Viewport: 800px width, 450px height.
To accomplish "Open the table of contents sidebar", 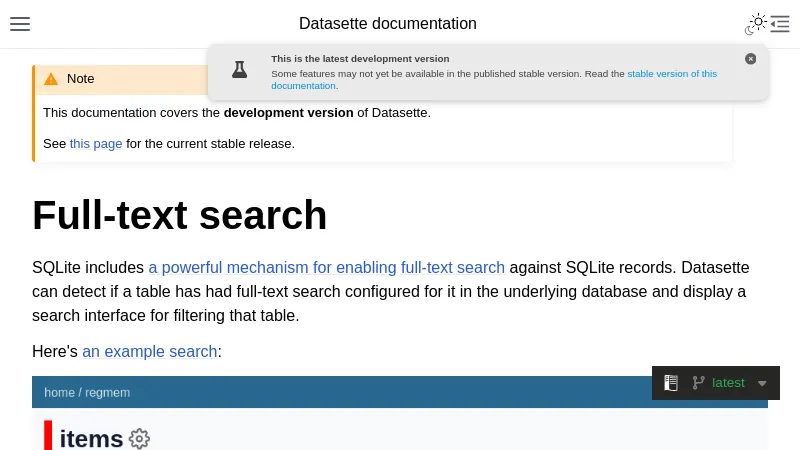I will (780, 24).
